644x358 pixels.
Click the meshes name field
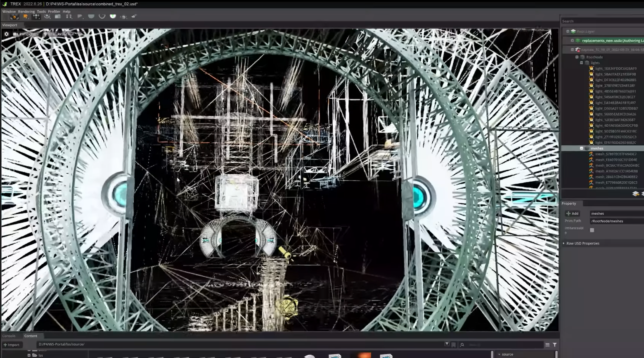pos(617,213)
